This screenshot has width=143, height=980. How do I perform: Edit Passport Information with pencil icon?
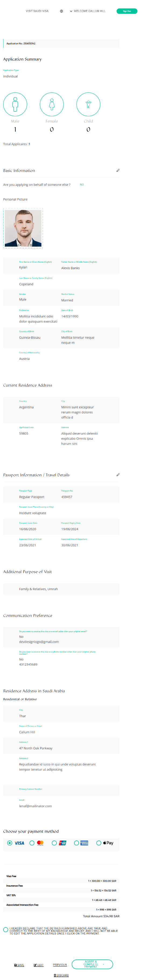118,475
